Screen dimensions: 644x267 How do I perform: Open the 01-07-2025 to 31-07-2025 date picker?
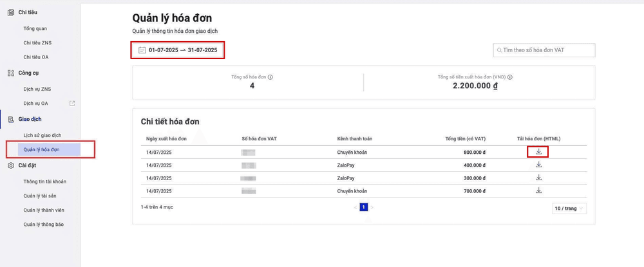(183, 50)
